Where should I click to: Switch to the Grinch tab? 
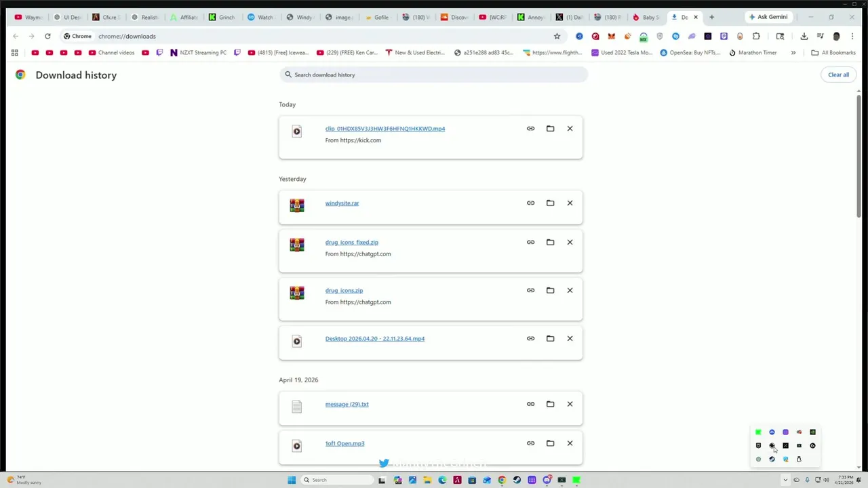tap(222, 17)
